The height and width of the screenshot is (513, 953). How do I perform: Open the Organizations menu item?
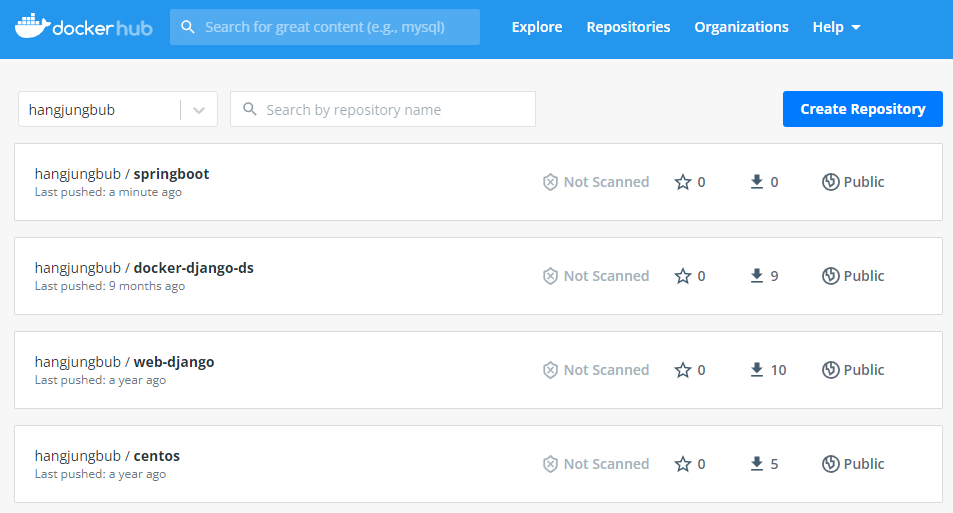[x=741, y=27]
